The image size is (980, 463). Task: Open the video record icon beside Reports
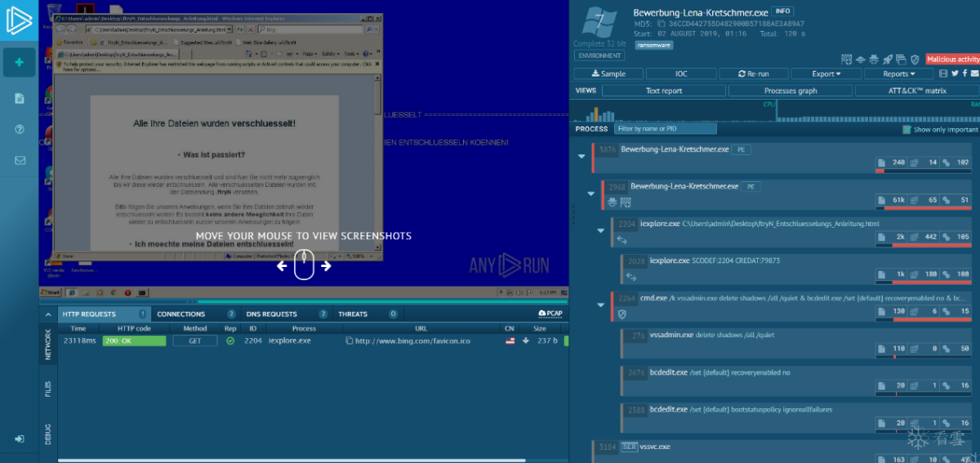(x=944, y=73)
